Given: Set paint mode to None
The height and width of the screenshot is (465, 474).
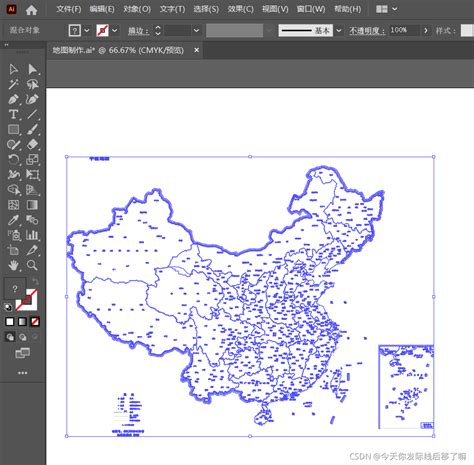Looking at the screenshot, I should point(35,322).
